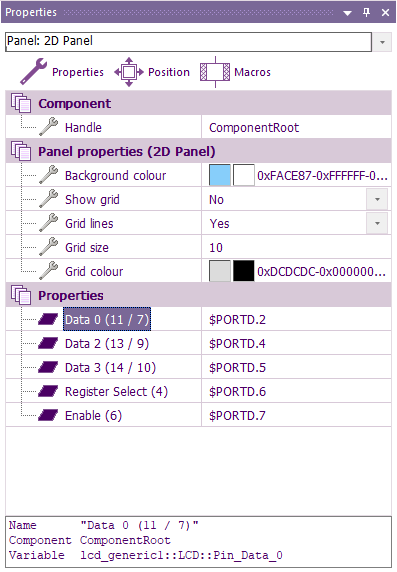This screenshot has height=572, width=397.
Task: Switch to the Macros tab
Action: [x=252, y=72]
